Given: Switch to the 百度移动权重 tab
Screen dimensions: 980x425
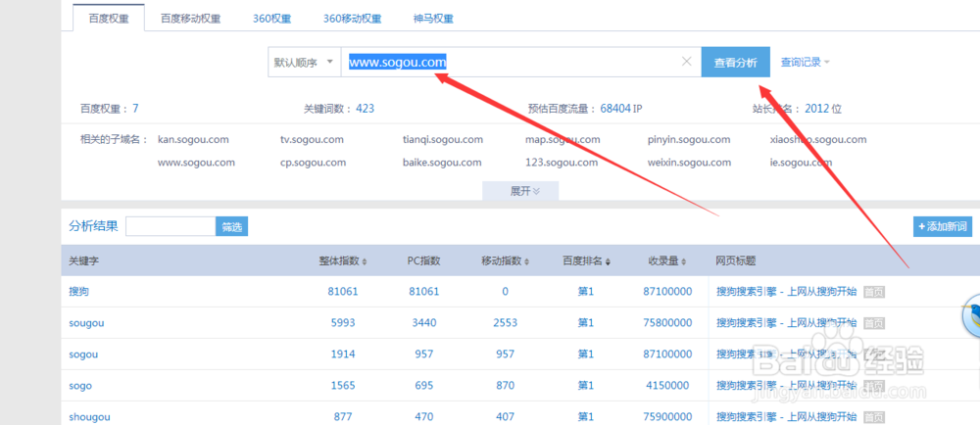Looking at the screenshot, I should pos(191,18).
